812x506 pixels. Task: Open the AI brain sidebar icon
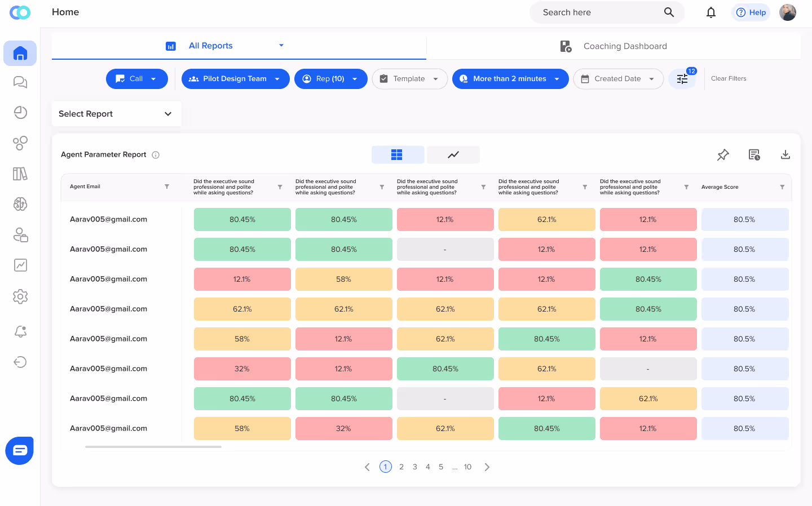[x=20, y=204]
